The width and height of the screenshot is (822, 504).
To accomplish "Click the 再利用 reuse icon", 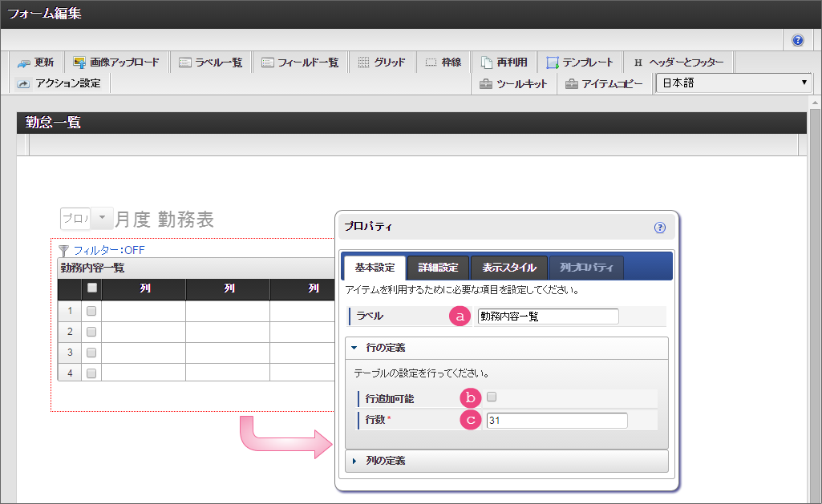I will point(487,62).
